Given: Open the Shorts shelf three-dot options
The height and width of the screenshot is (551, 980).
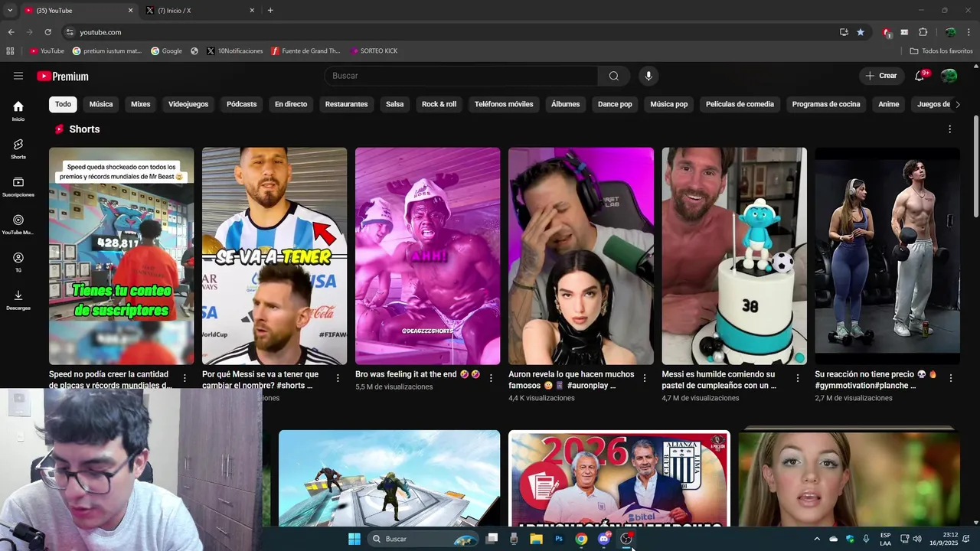Looking at the screenshot, I should (950, 129).
